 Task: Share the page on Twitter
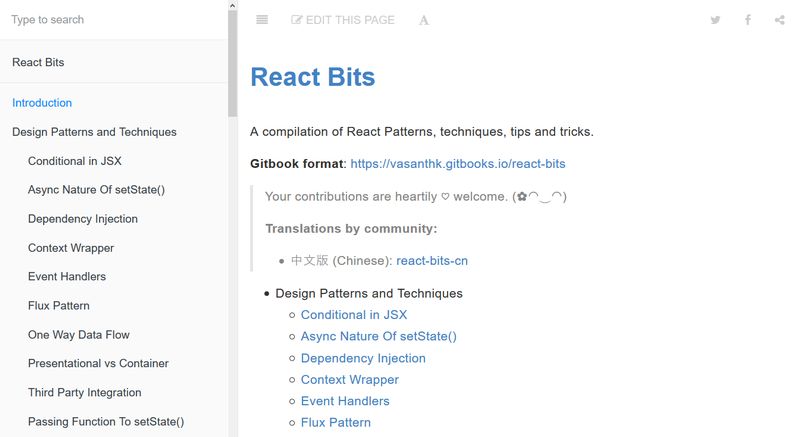[x=715, y=20]
